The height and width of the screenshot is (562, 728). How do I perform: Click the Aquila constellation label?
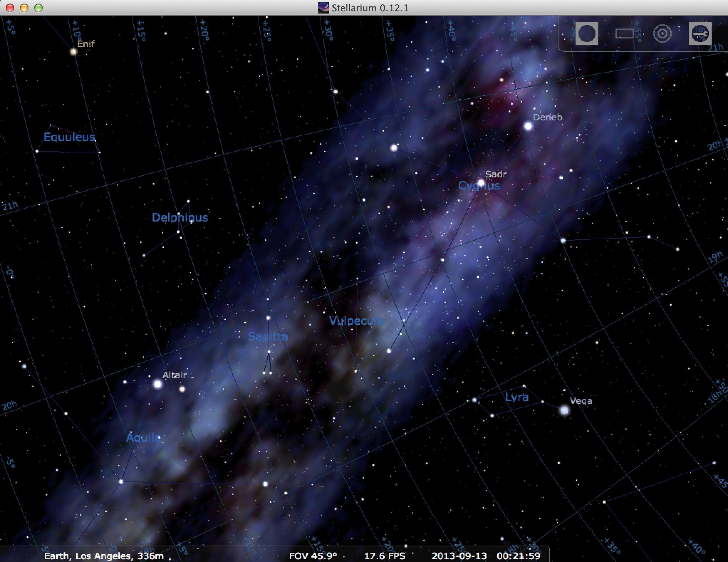144,437
